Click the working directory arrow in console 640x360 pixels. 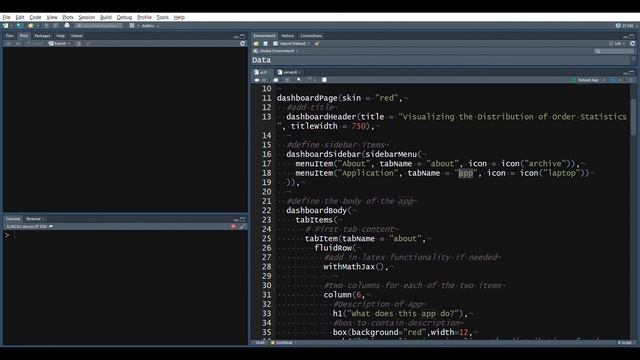pyautogui.click(x=51, y=227)
